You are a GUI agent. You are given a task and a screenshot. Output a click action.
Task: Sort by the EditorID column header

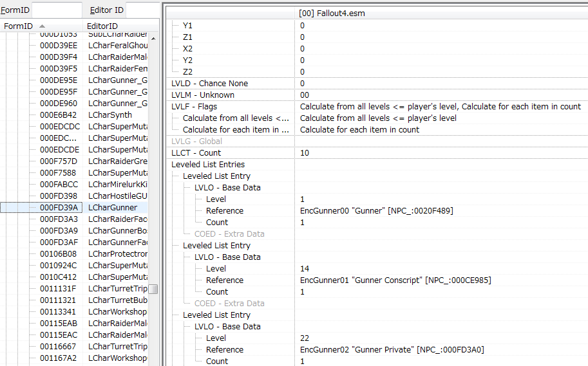coord(120,26)
